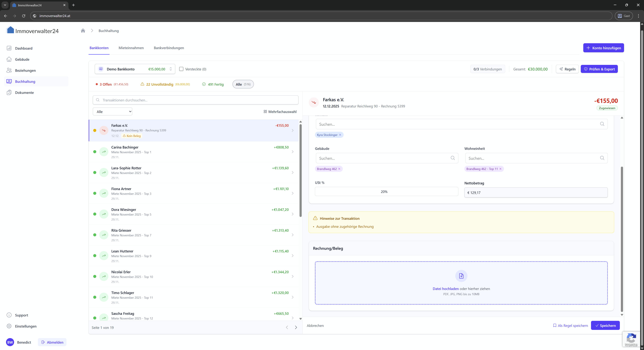Open Einstellungen via the gear icon
Image resolution: width=644 pixels, height=350 pixels.
point(9,326)
